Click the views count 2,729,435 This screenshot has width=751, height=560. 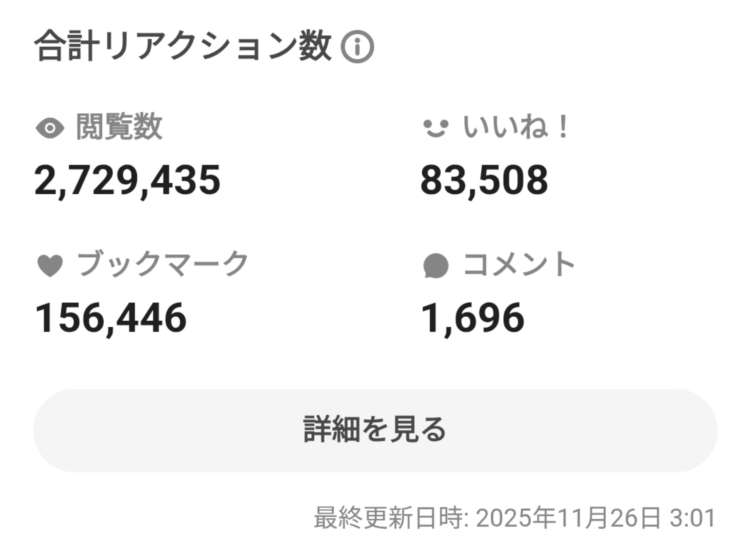tap(127, 181)
